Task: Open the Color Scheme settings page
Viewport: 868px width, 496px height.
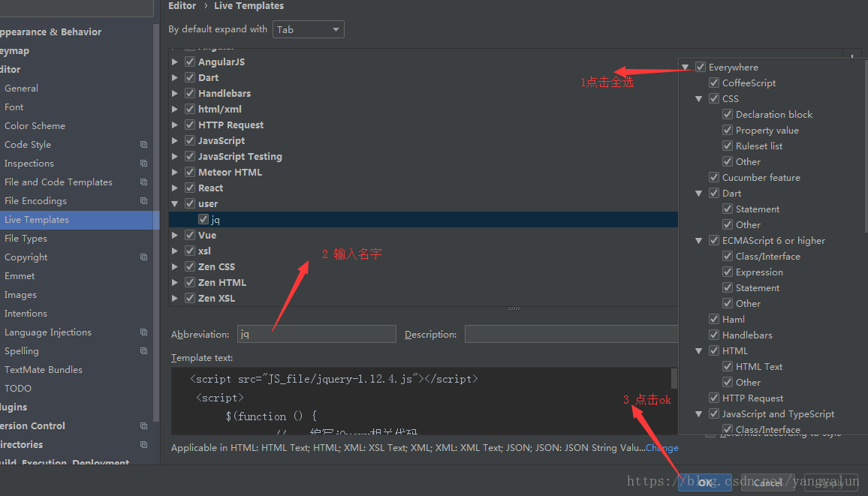Action: (35, 126)
